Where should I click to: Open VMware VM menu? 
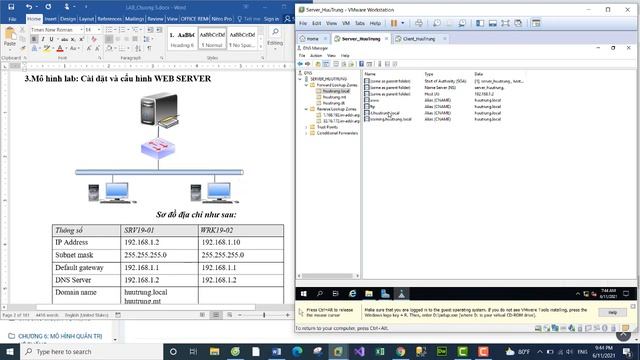pyautogui.click(x=346, y=23)
